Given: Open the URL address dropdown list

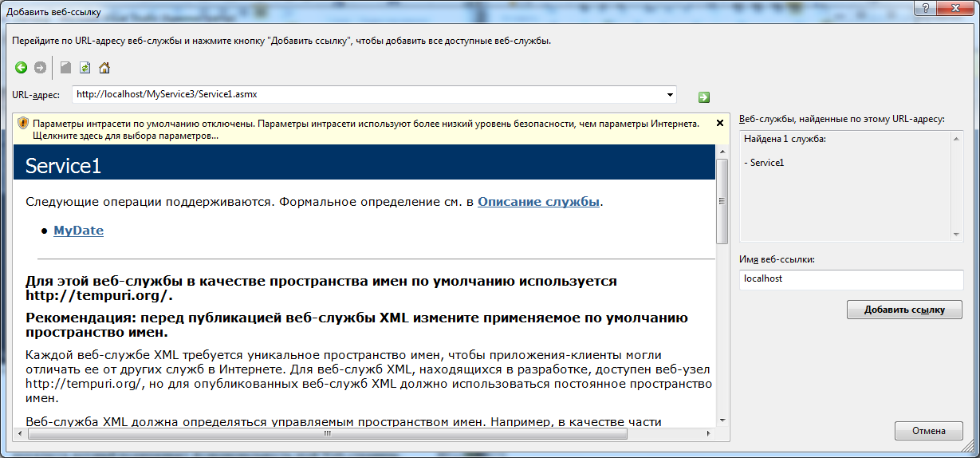Looking at the screenshot, I should [x=669, y=94].
